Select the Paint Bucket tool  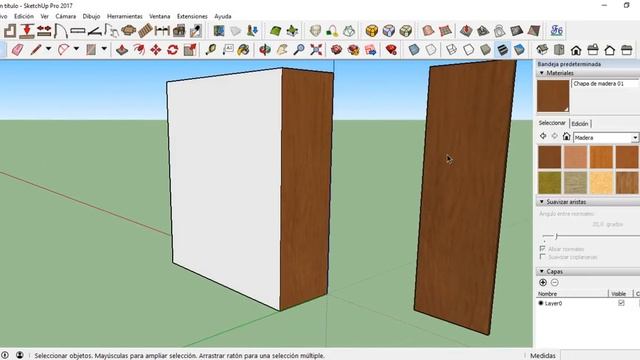click(244, 50)
